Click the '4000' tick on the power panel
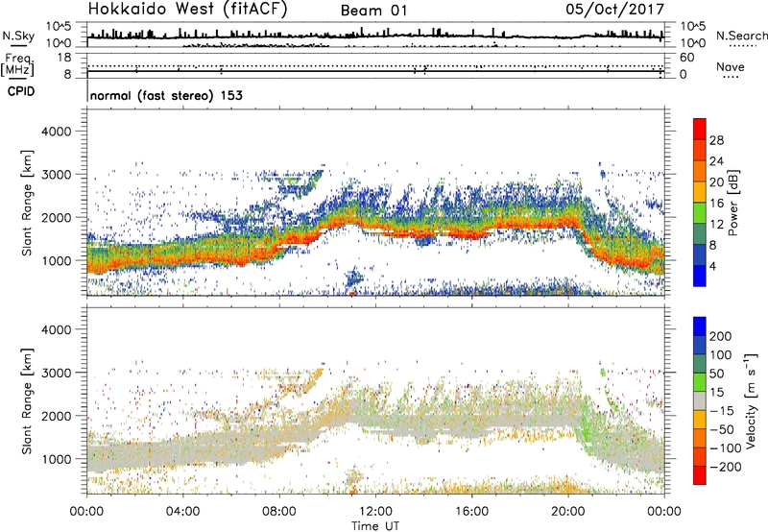 click(56, 132)
